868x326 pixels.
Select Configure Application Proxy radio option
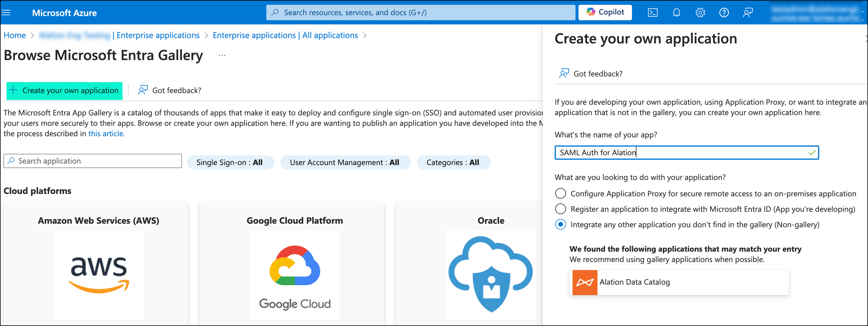click(560, 194)
